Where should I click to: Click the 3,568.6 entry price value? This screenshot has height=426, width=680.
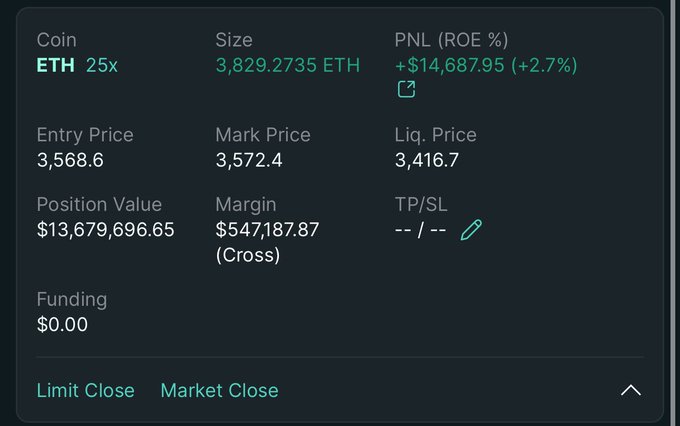[70, 160]
